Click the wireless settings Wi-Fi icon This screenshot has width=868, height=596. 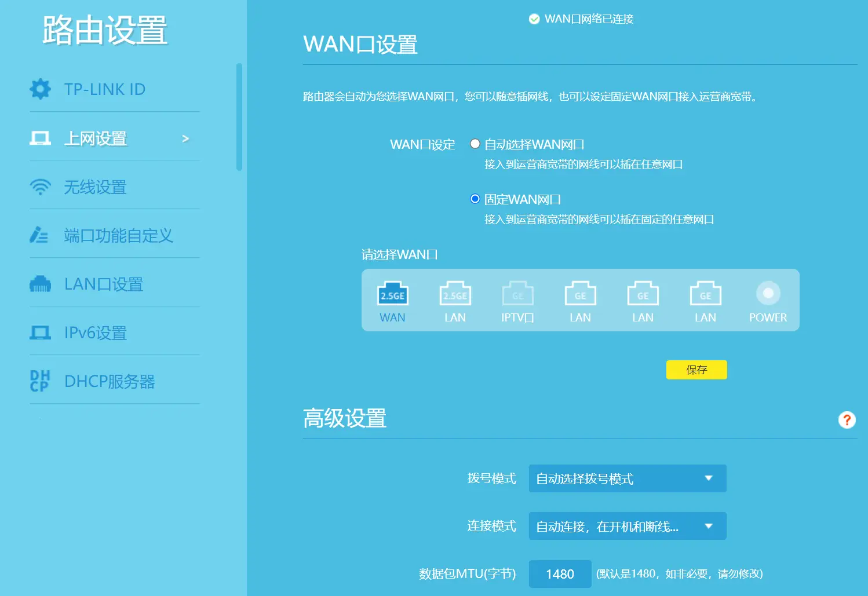coord(40,187)
